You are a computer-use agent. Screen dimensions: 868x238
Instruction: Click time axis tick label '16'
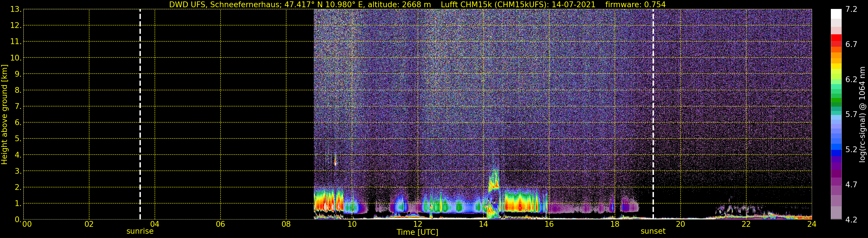pos(549,224)
